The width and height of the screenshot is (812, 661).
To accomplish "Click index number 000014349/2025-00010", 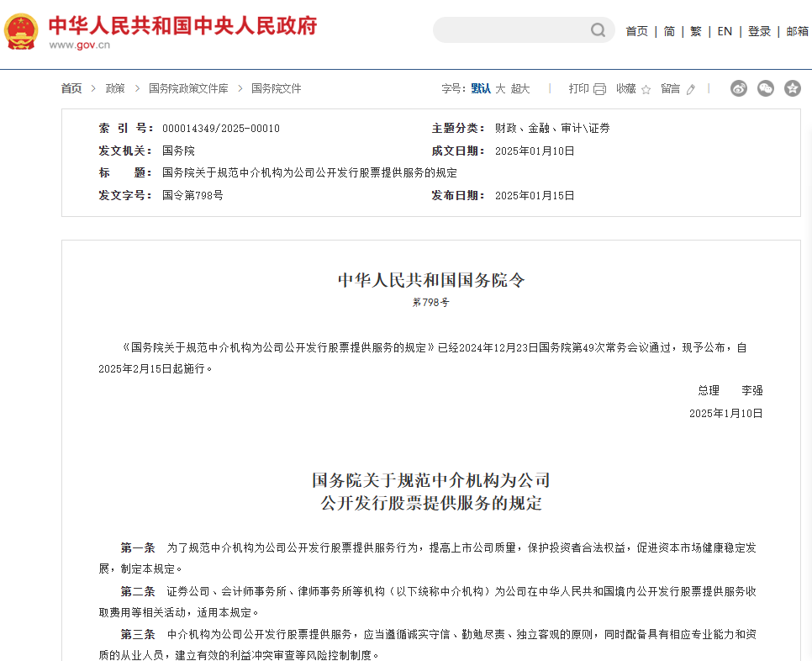I will (x=220, y=129).
